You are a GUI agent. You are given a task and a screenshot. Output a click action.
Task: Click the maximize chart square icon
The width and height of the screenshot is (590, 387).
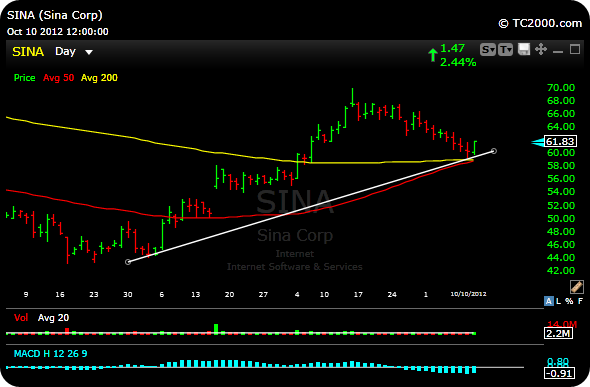tap(575, 49)
